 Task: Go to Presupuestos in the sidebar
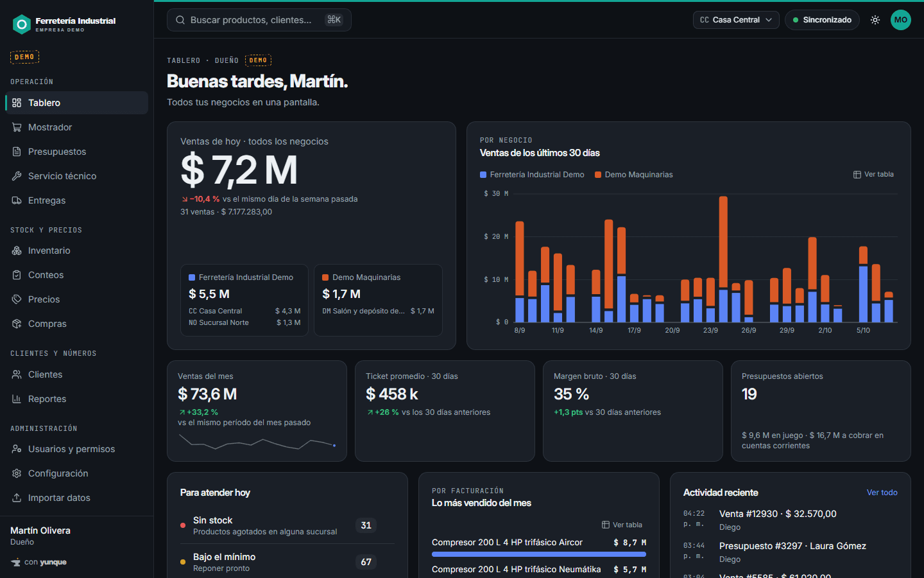click(76, 152)
